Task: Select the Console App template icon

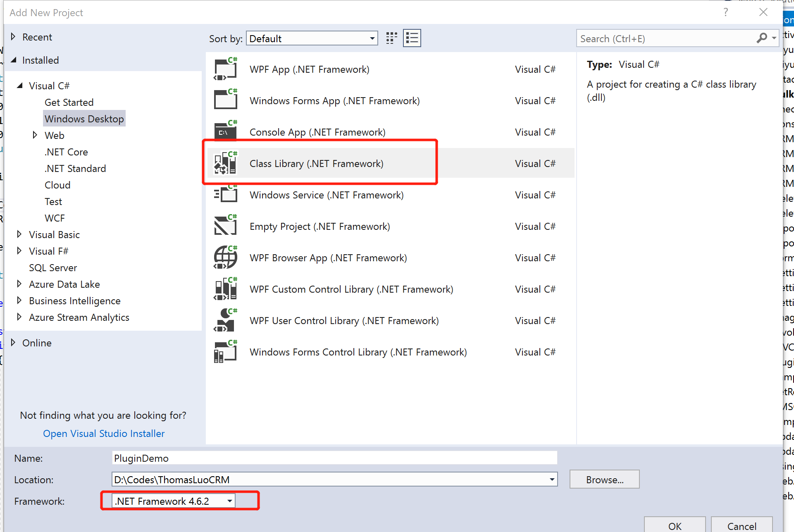Action: point(225,130)
